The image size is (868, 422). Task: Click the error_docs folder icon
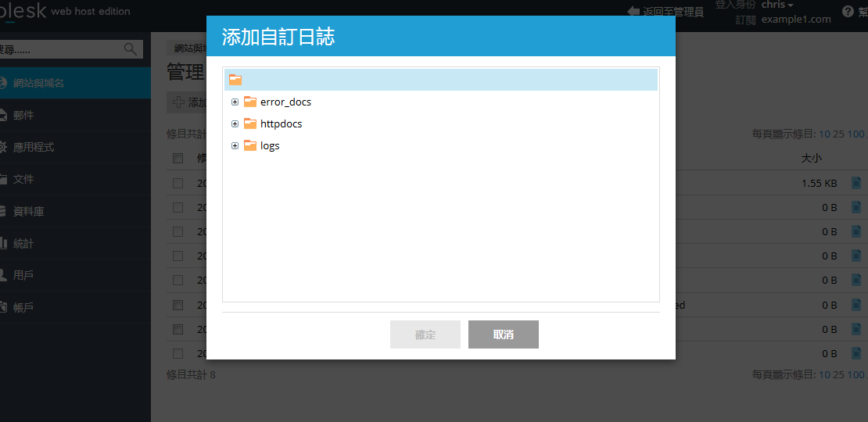pos(250,102)
